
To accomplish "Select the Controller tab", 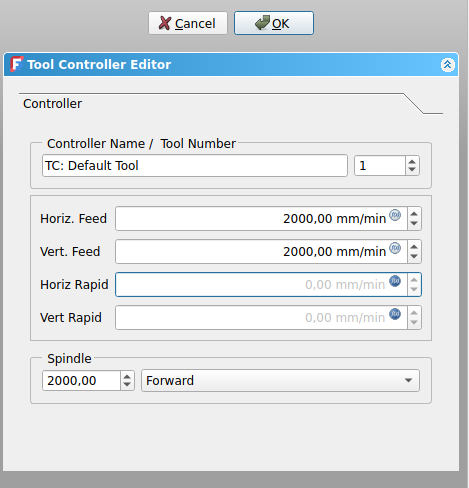I will tap(52, 104).
